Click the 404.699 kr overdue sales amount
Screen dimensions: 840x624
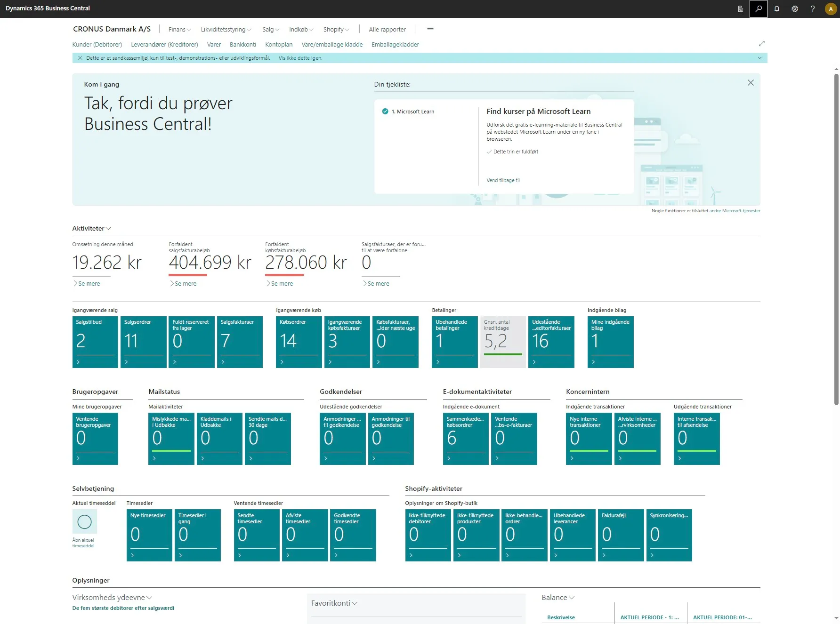210,263
